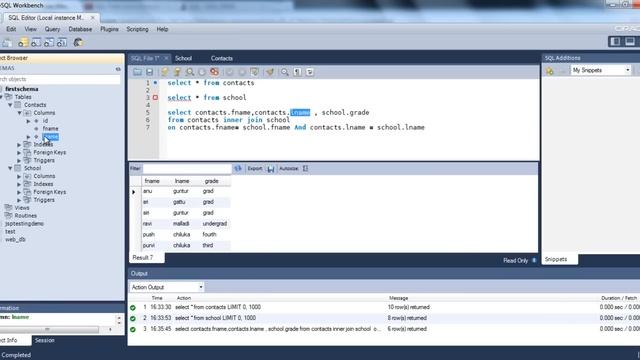Toggle auto-commit mode icon
Screen dimensions: 640x360
point(254,72)
